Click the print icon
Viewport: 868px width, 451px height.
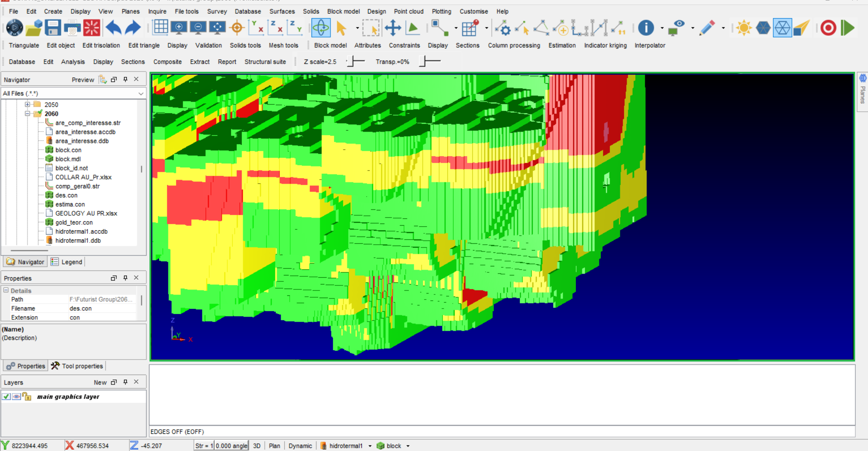(72, 28)
